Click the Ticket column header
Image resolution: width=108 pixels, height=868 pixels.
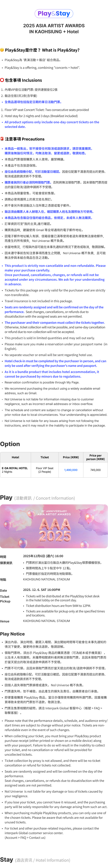(x=45, y=457)
